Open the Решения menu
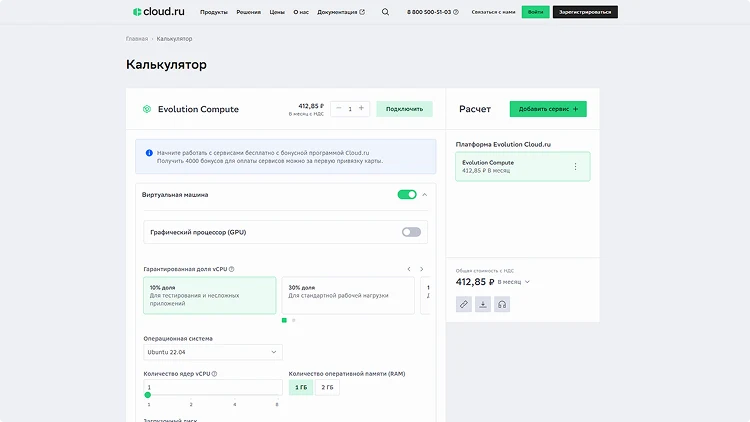The width and height of the screenshot is (750, 422). (x=249, y=12)
